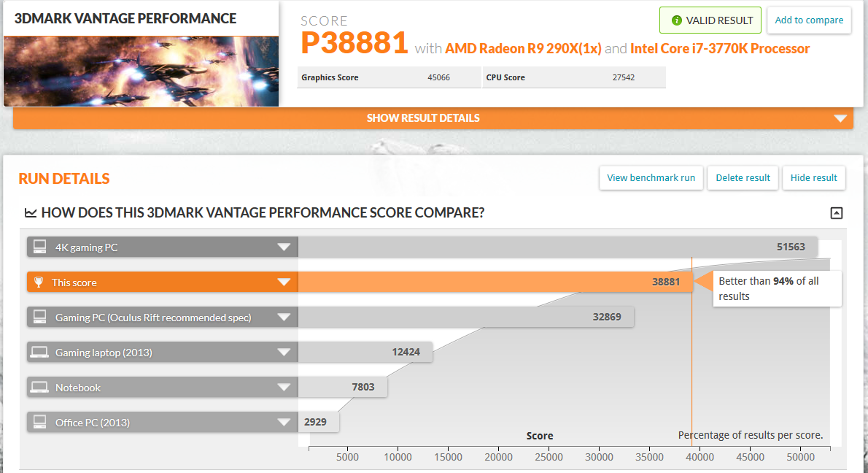Viewport: 868px width, 473px height.
Task: Click the Hide result button
Action: pyautogui.click(x=814, y=178)
